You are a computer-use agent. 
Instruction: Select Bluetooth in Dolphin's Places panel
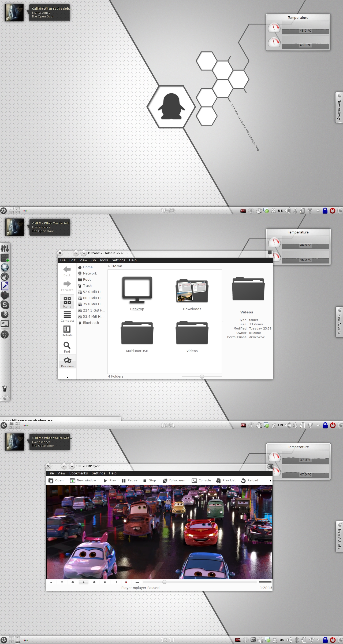pyautogui.click(x=91, y=323)
